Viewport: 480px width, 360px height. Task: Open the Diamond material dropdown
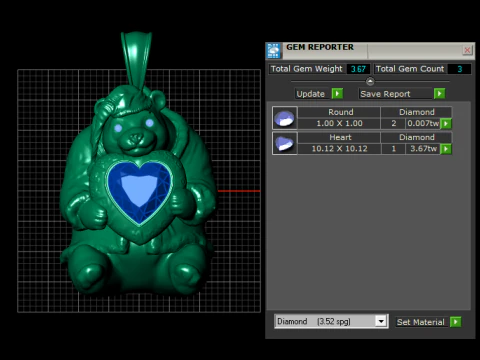pyautogui.click(x=331, y=321)
